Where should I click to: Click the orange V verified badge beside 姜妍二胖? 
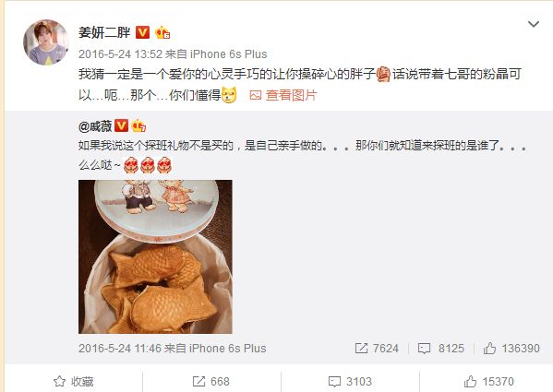point(142,32)
